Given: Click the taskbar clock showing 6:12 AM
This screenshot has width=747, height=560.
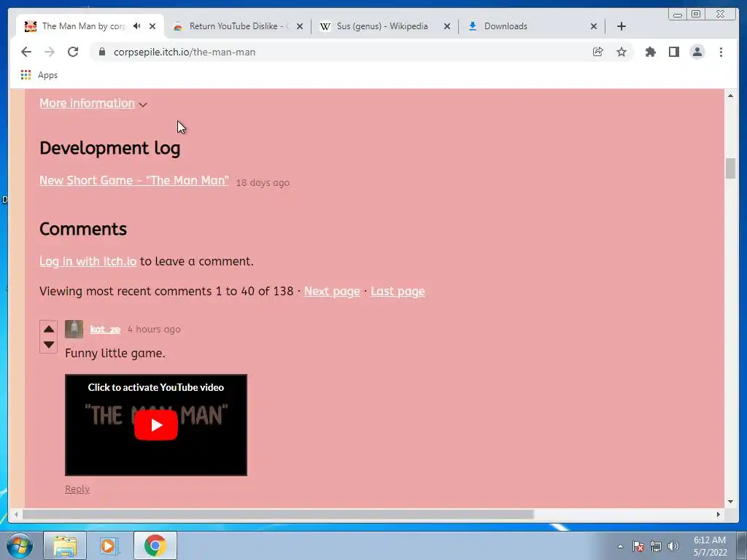Looking at the screenshot, I should coord(710,546).
